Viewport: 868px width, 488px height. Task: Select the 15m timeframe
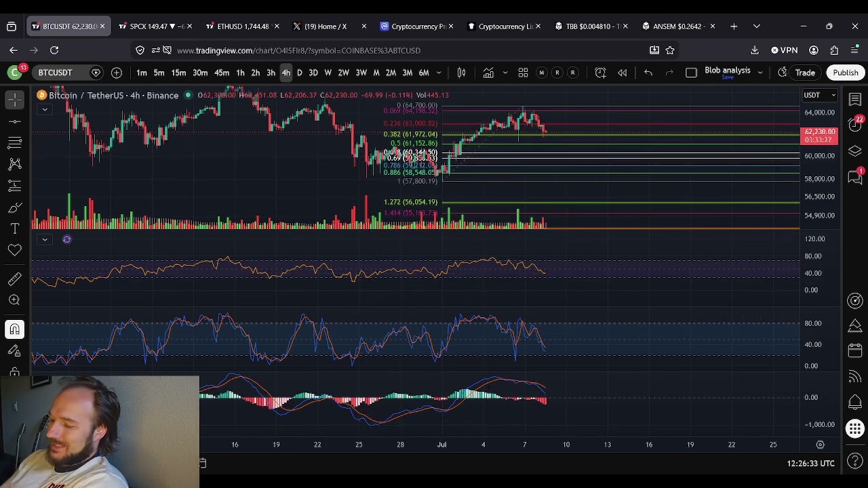click(178, 73)
